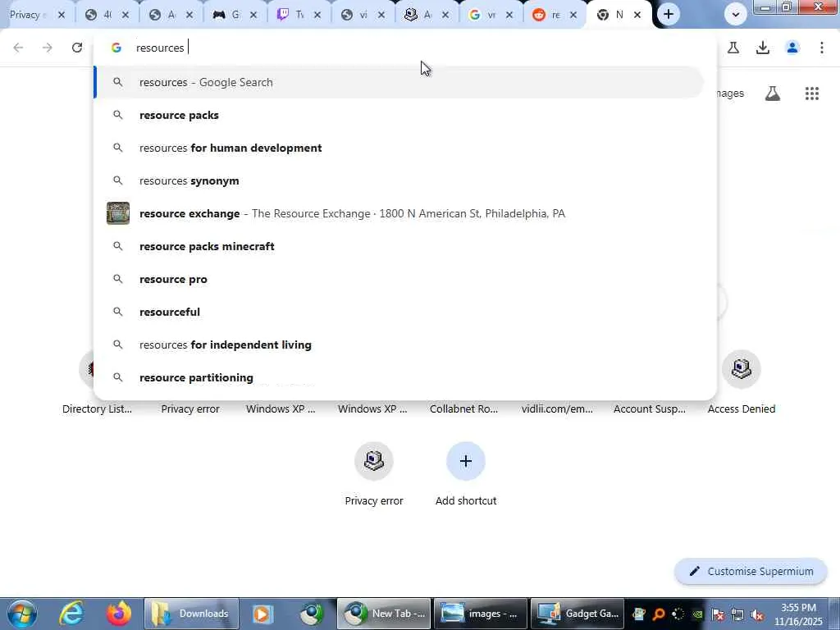The image size is (840, 630).
Task: Click the flask icon beside the Google apps grid
Action: (x=773, y=94)
